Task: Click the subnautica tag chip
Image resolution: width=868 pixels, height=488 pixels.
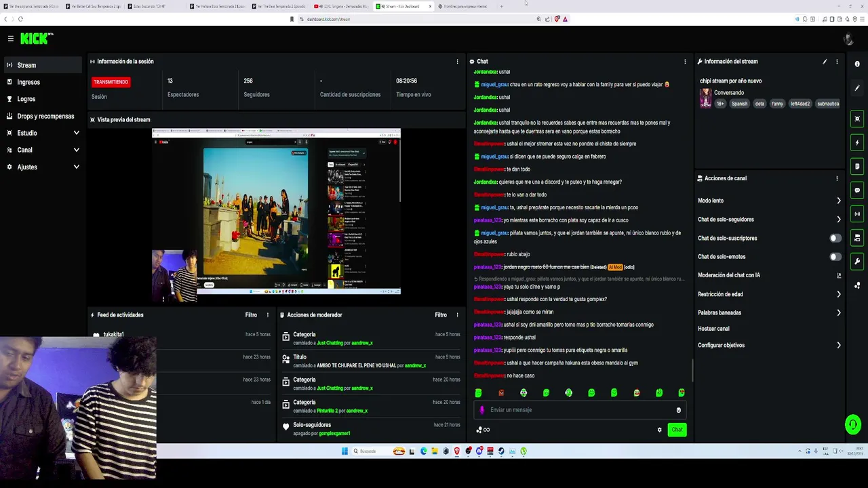Action: click(x=828, y=104)
